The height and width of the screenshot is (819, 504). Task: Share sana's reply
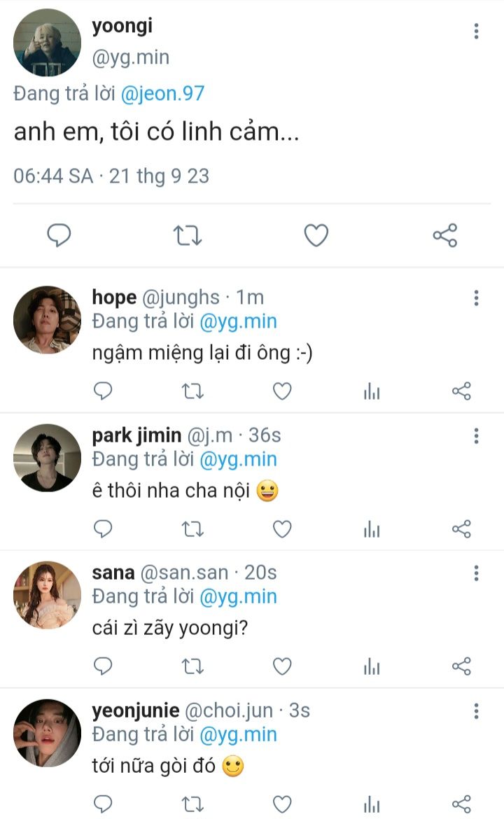461,666
